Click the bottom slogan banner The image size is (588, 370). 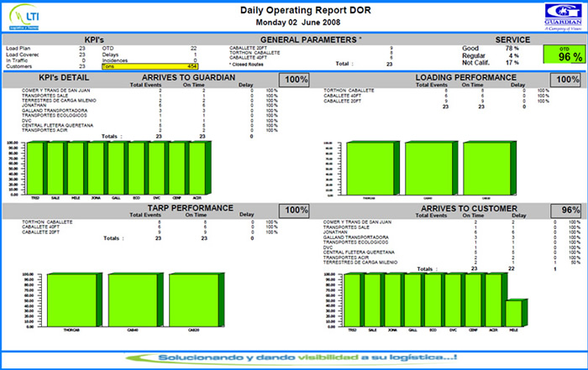(x=294, y=356)
